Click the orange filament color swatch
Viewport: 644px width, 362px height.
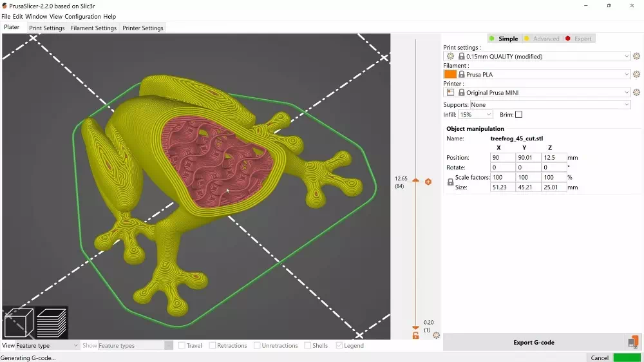(450, 75)
